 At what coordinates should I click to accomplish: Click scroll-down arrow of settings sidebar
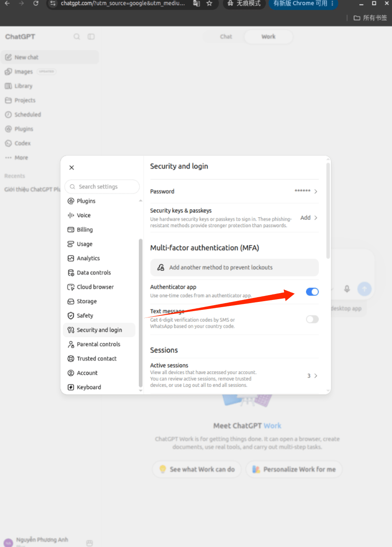coord(140,391)
